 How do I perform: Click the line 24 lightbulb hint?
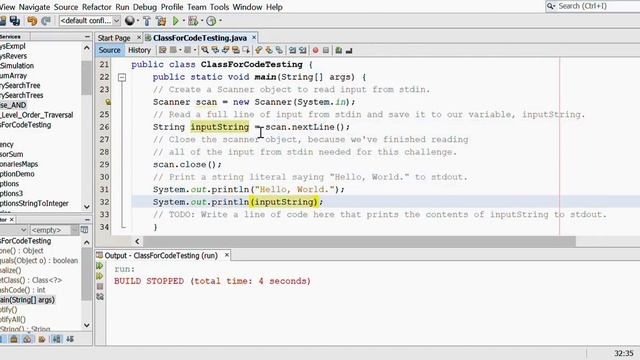click(107, 102)
